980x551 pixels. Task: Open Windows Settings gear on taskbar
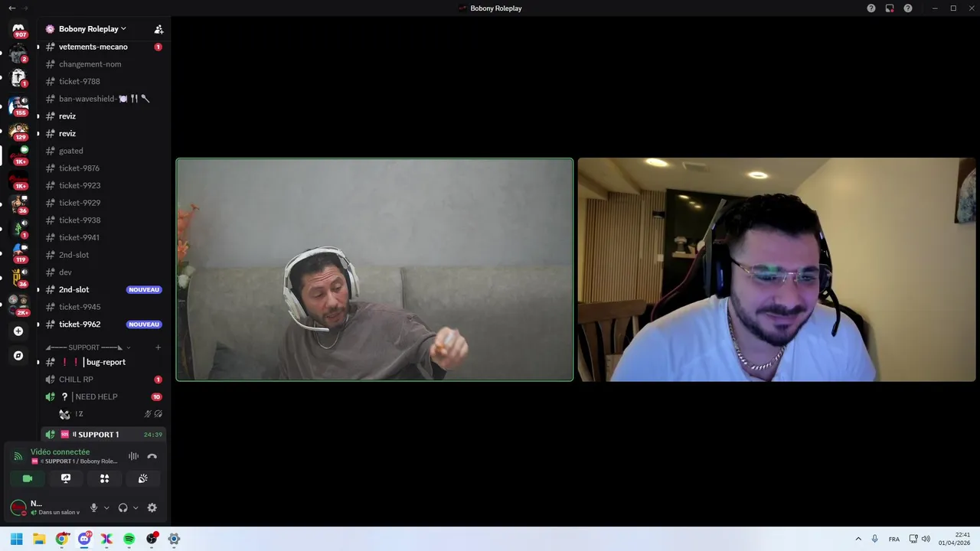[174, 539]
